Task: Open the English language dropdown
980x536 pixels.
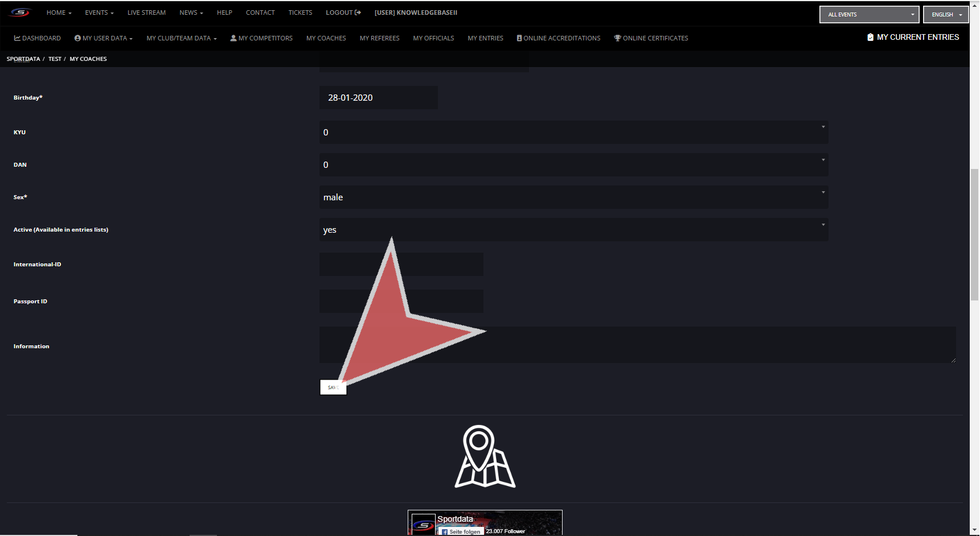Action: point(946,14)
